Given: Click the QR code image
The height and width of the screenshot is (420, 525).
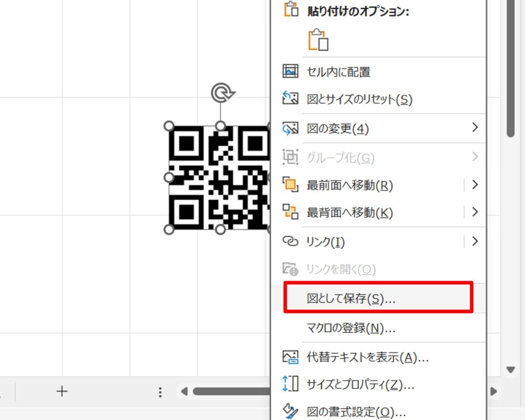Looking at the screenshot, I should 219,178.
